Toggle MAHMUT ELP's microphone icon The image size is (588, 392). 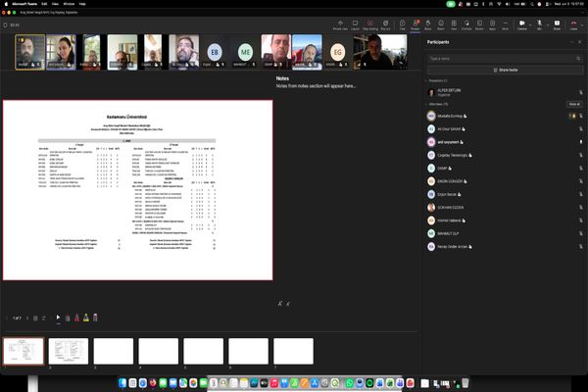(x=581, y=233)
